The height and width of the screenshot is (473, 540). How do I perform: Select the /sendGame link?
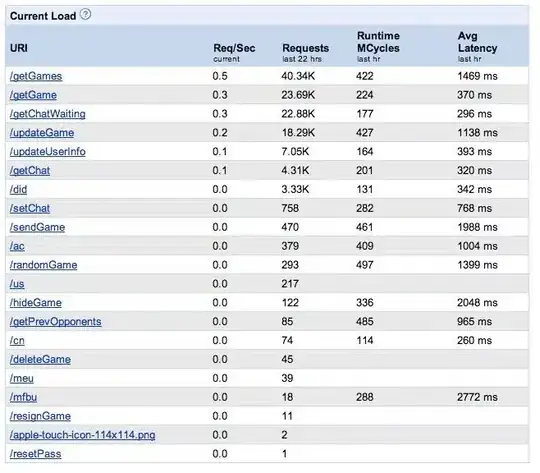coord(37,227)
